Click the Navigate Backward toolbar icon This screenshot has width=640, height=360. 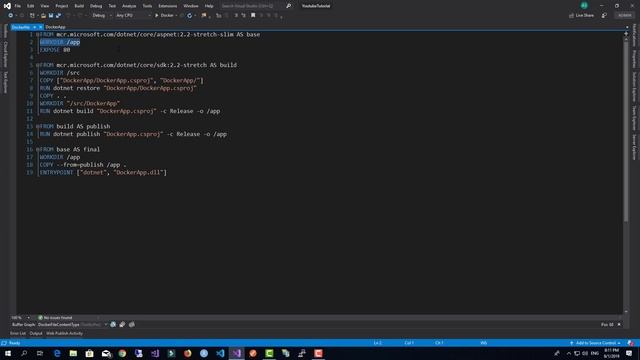(11, 16)
